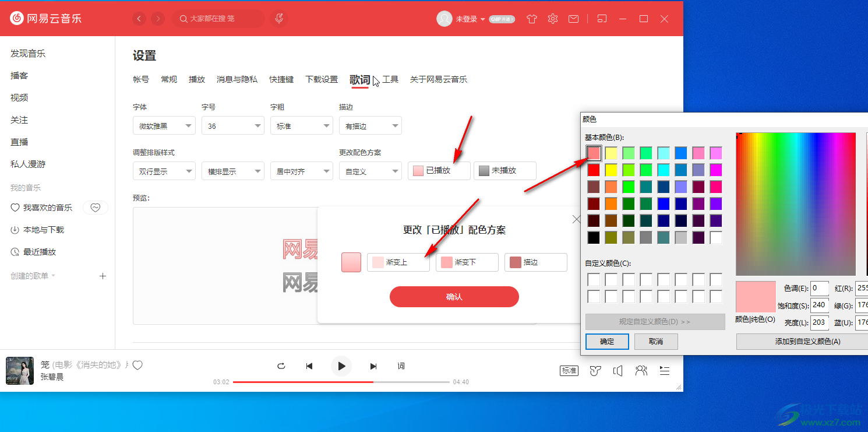This screenshot has width=868, height=432.
Task: Switch to the 帐号 settings tab
Action: 141,79
